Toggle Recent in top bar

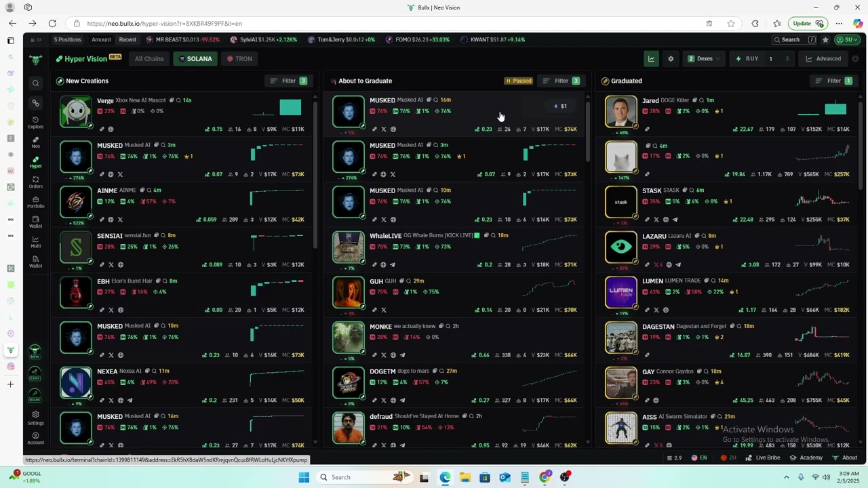(x=127, y=40)
